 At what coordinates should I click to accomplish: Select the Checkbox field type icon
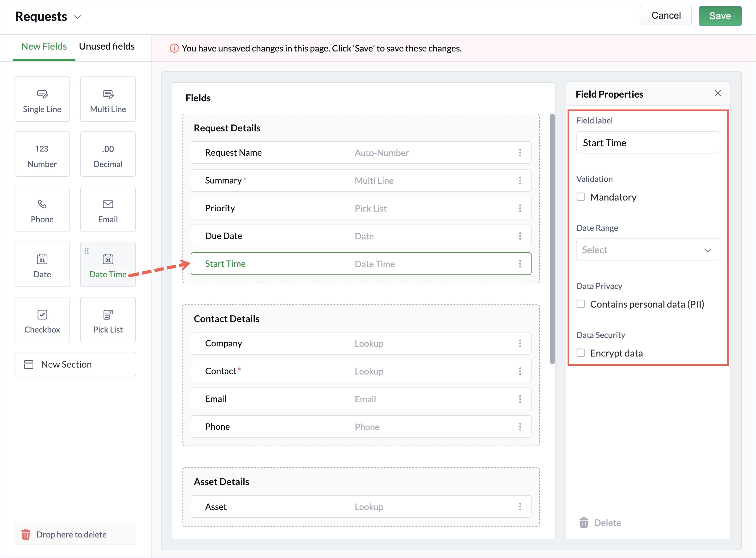[x=42, y=315]
